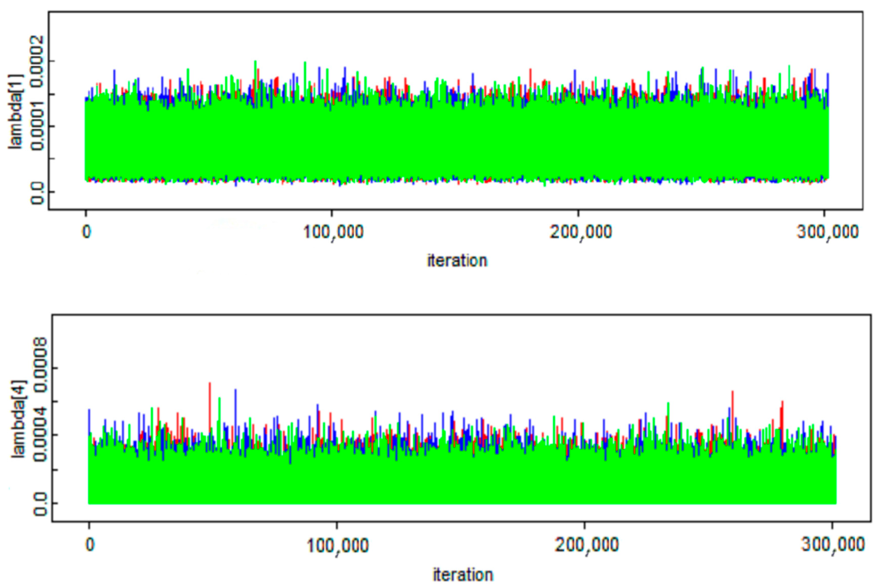Click the 200,000 x-tick label under lambda[1] plot
The width and height of the screenshot is (882, 588).
(581, 232)
